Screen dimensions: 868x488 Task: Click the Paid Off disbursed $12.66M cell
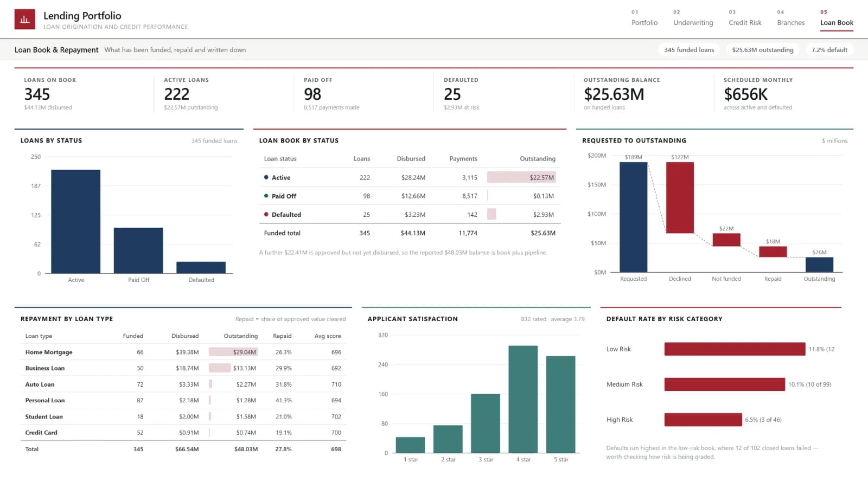click(x=413, y=196)
